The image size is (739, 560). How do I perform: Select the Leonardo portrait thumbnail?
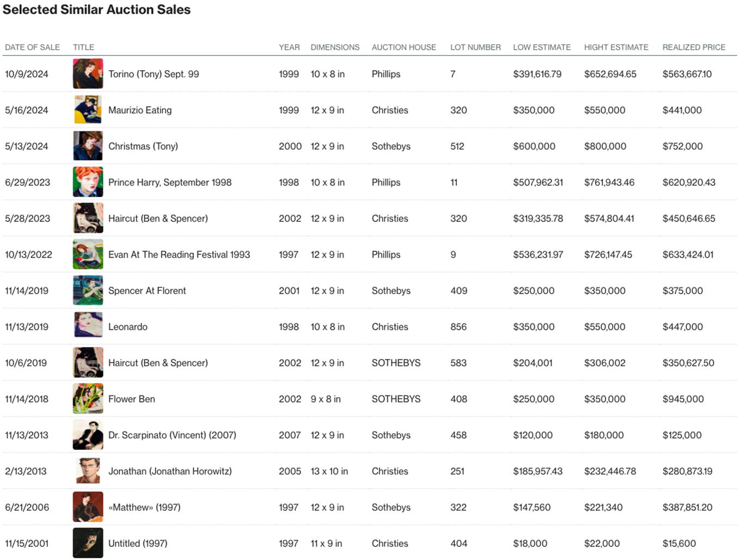(88, 326)
